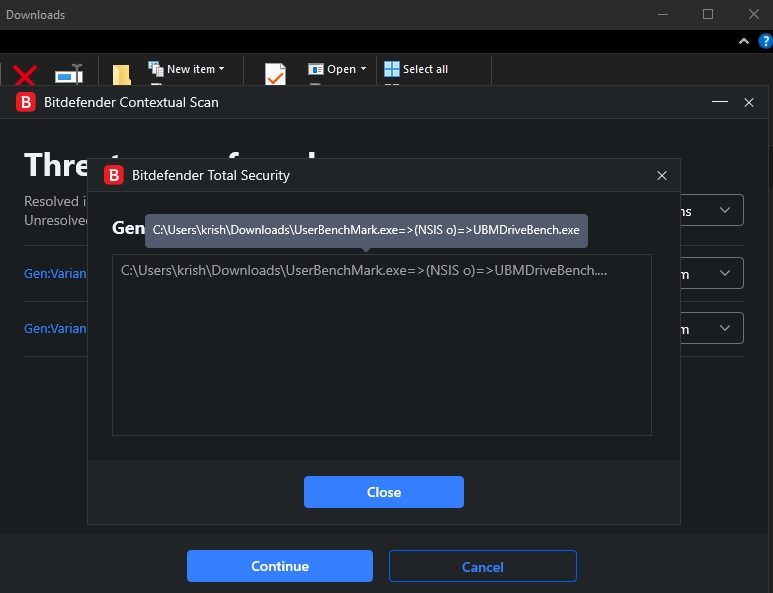Minimize the Bitdefender Contextual Scan window

[720, 102]
